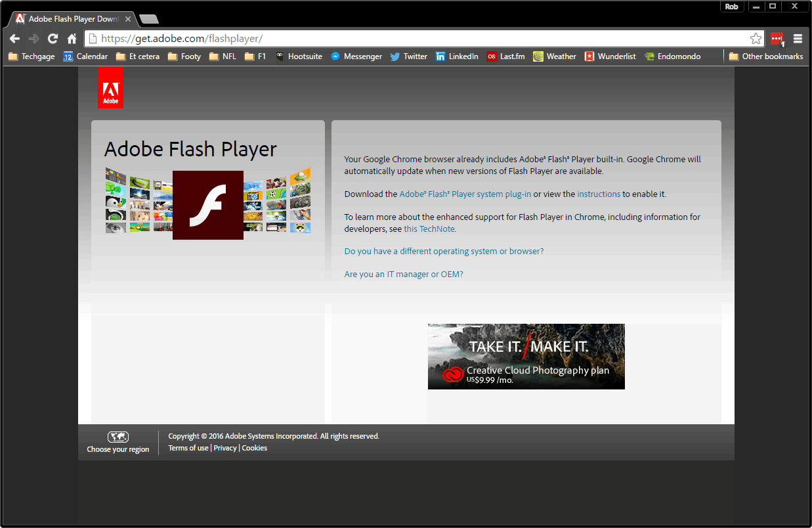Image resolution: width=812 pixels, height=528 pixels.
Task: Click the Adobe logo at page top
Action: (x=110, y=87)
